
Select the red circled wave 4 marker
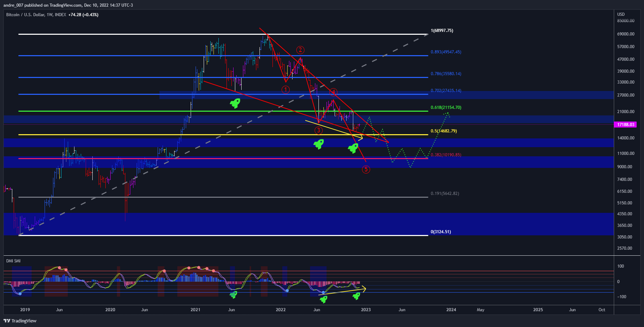tap(333, 92)
